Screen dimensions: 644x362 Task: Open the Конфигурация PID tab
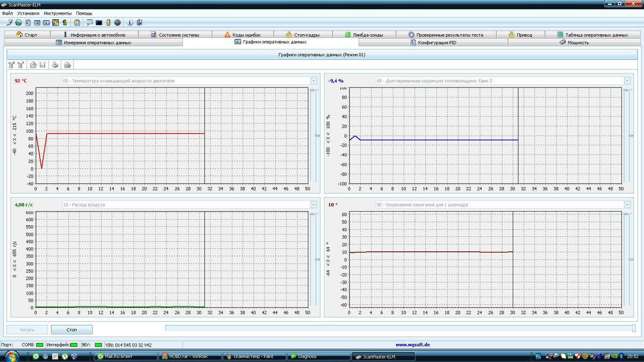433,42
